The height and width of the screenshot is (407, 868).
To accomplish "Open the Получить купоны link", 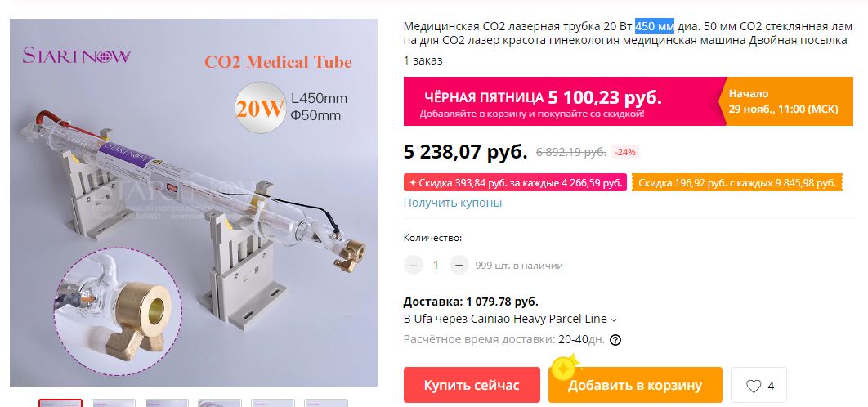I will (x=453, y=203).
